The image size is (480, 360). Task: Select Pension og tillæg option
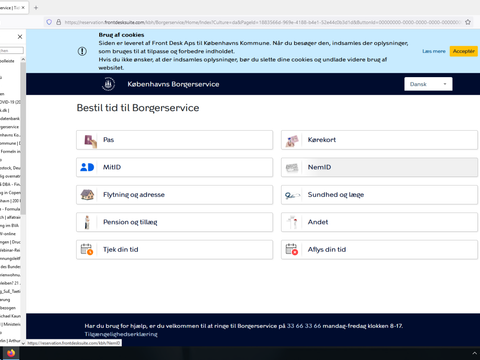point(175,222)
